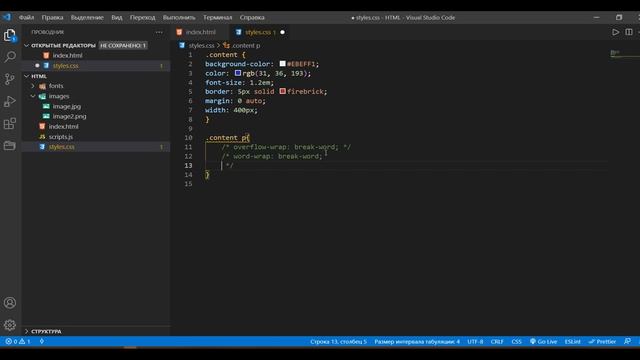This screenshot has height=360, width=640.
Task: Click the Не сохранено: 1 badge
Action: click(x=123, y=45)
